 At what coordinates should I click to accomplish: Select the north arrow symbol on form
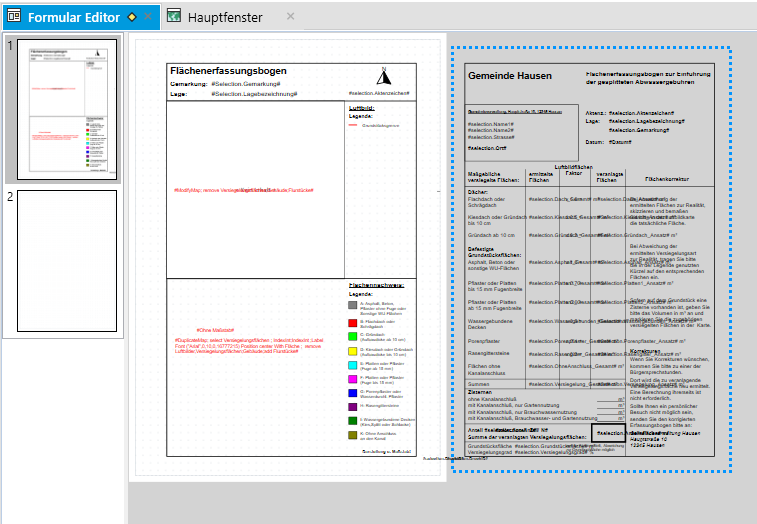coord(384,76)
